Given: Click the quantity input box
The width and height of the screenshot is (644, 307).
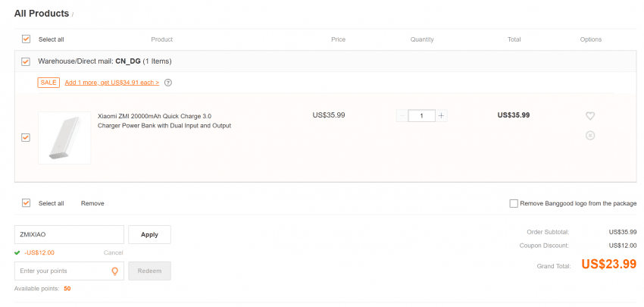Looking at the screenshot, I should tap(422, 116).
